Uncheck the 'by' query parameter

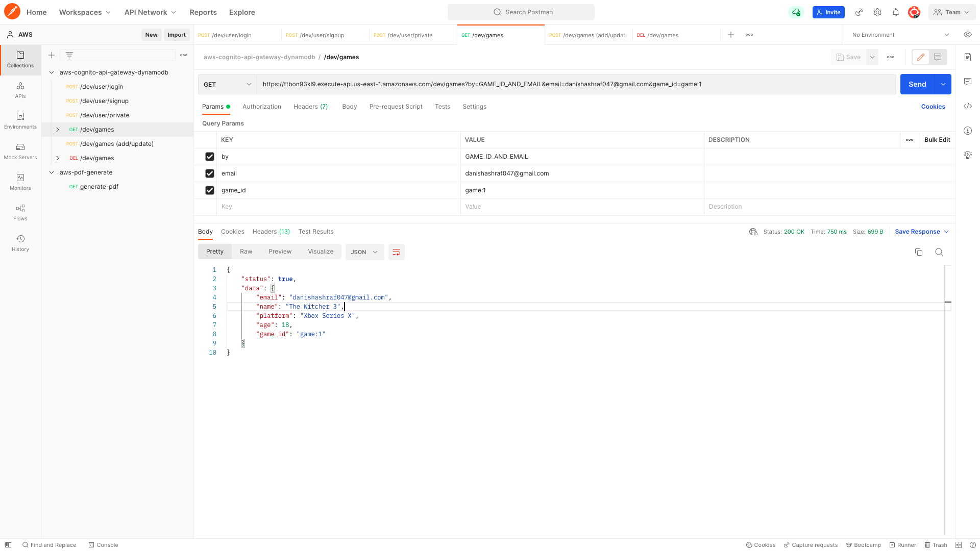[x=209, y=157]
